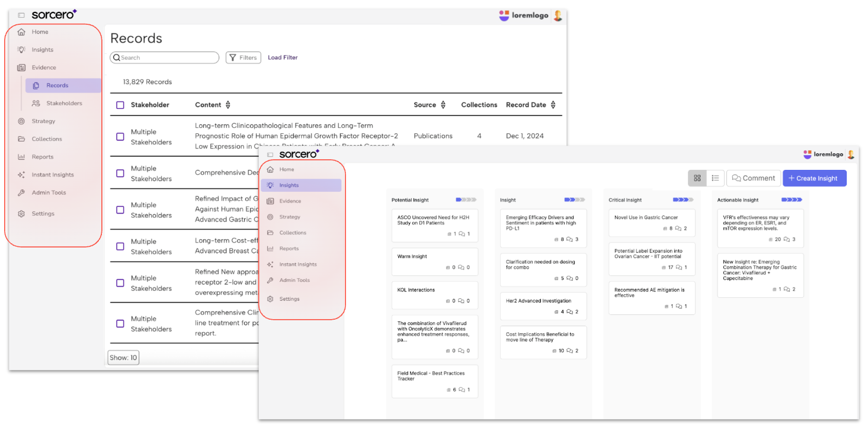Open Settings gear in Records sidebar
This screenshot has width=868, height=431.
click(x=21, y=214)
